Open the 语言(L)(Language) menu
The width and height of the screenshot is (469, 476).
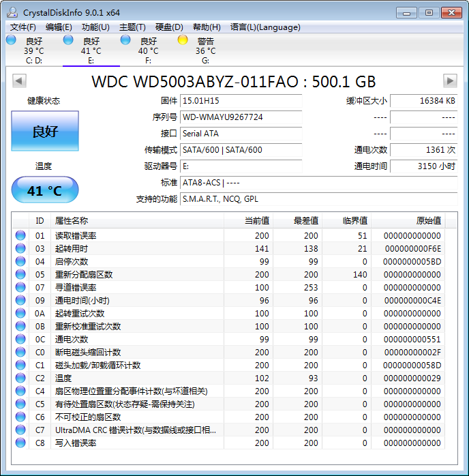[x=265, y=27]
